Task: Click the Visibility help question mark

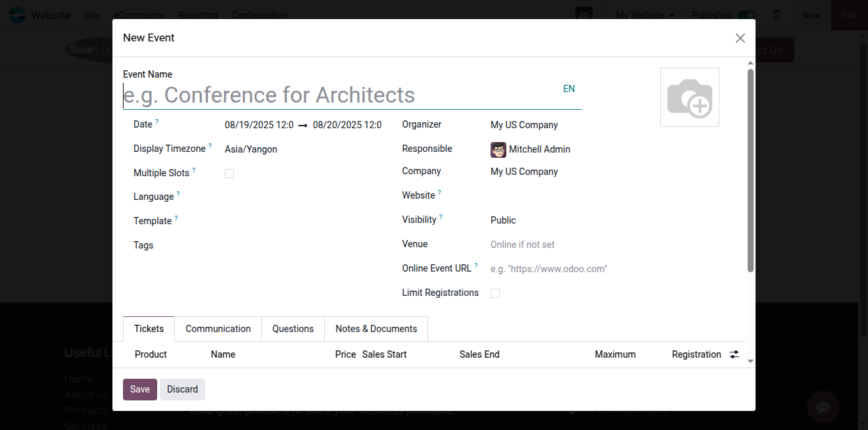Action: [x=441, y=217]
